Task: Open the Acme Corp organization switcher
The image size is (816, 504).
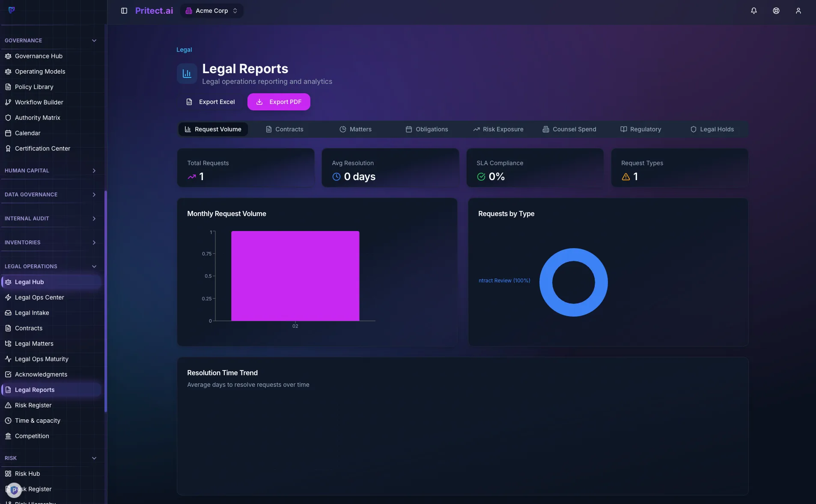Action: point(212,11)
